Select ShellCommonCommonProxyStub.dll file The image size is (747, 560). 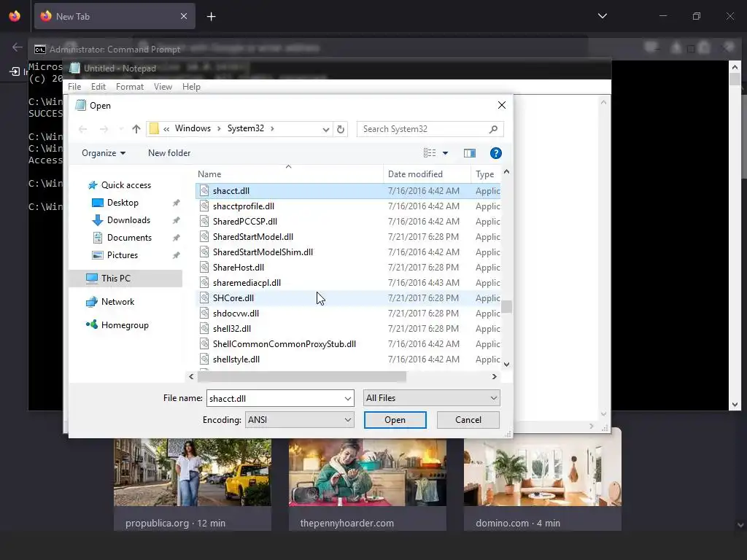(x=348, y=344)
